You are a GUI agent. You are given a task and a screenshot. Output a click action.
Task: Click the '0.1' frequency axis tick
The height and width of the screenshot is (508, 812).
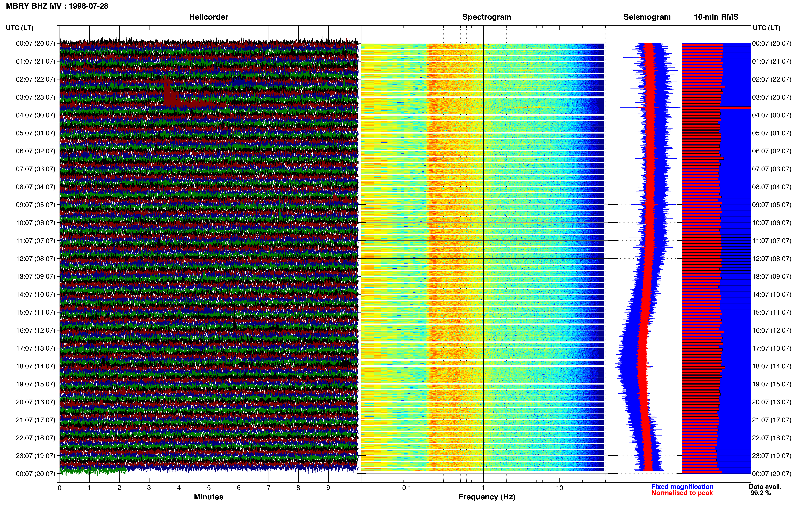[407, 487]
